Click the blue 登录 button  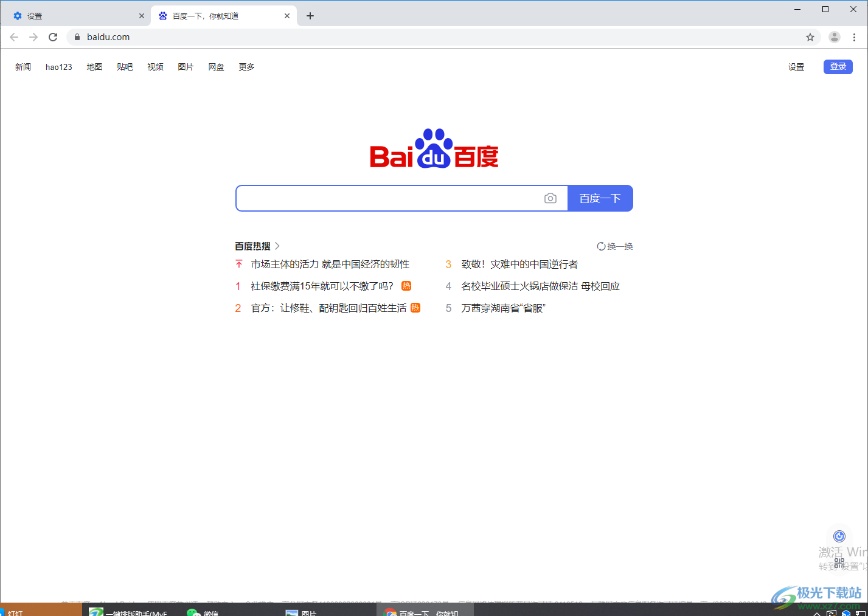coord(838,67)
